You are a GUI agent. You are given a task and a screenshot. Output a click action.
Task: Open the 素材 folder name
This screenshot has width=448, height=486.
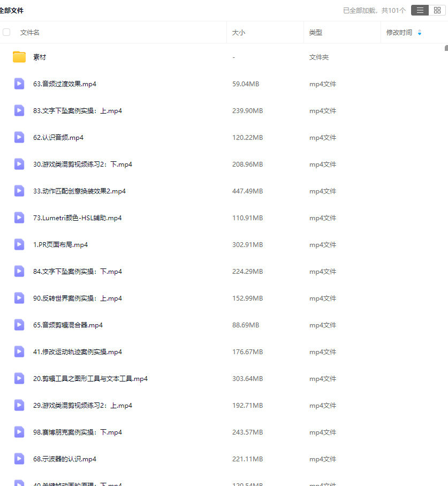40,57
